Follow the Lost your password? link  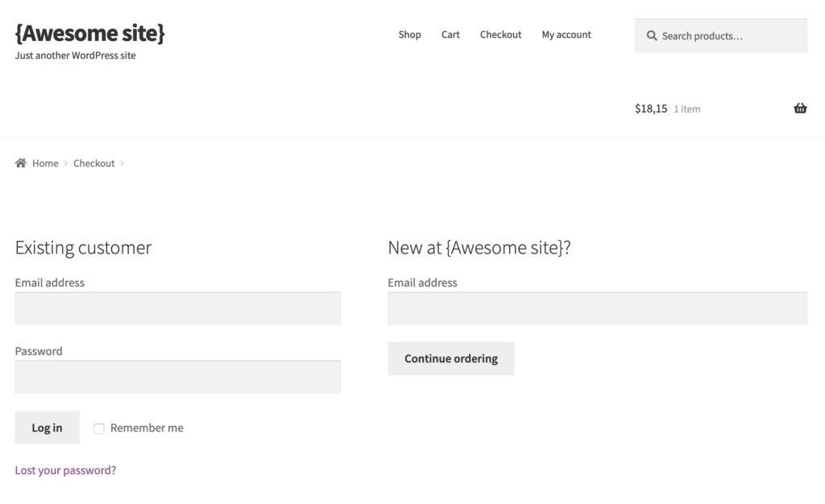click(65, 470)
